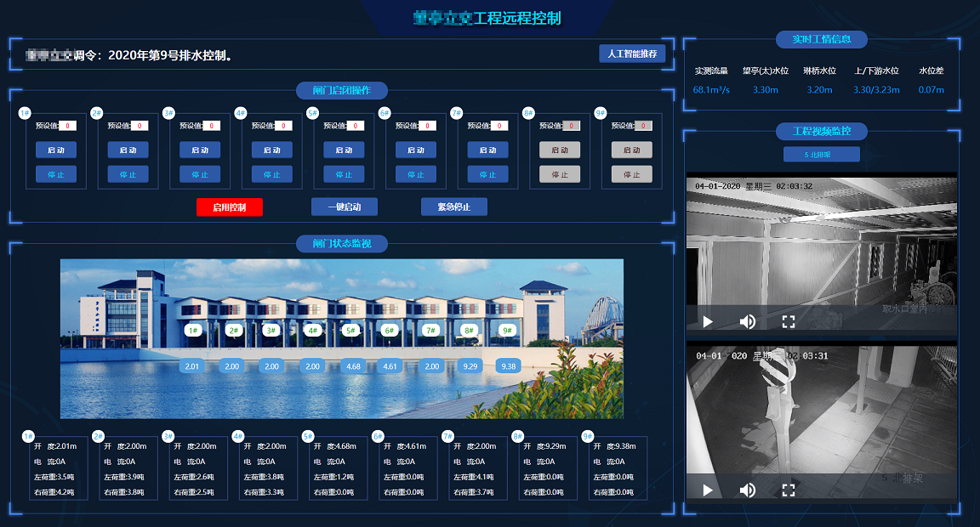The width and height of the screenshot is (980, 527).
Task: Click the 工程视频监控 section header
Action: click(x=822, y=131)
